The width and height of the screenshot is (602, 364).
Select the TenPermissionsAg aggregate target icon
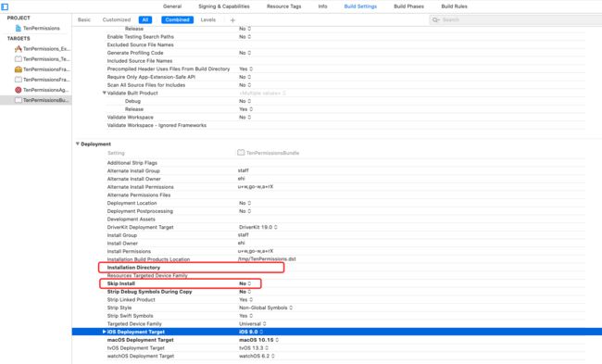(18, 90)
